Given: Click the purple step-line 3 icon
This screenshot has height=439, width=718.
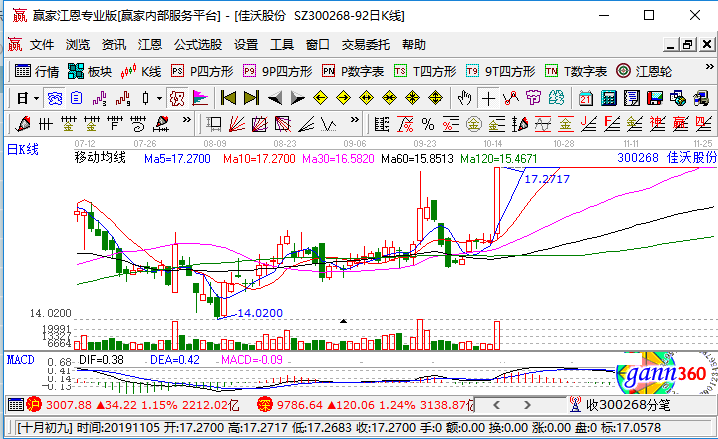Looking at the screenshot, I should [x=99, y=98].
